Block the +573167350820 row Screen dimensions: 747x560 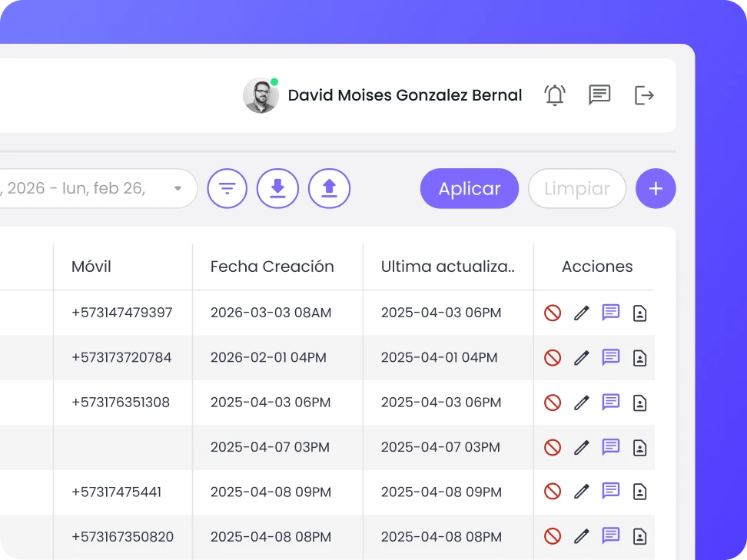(553, 536)
